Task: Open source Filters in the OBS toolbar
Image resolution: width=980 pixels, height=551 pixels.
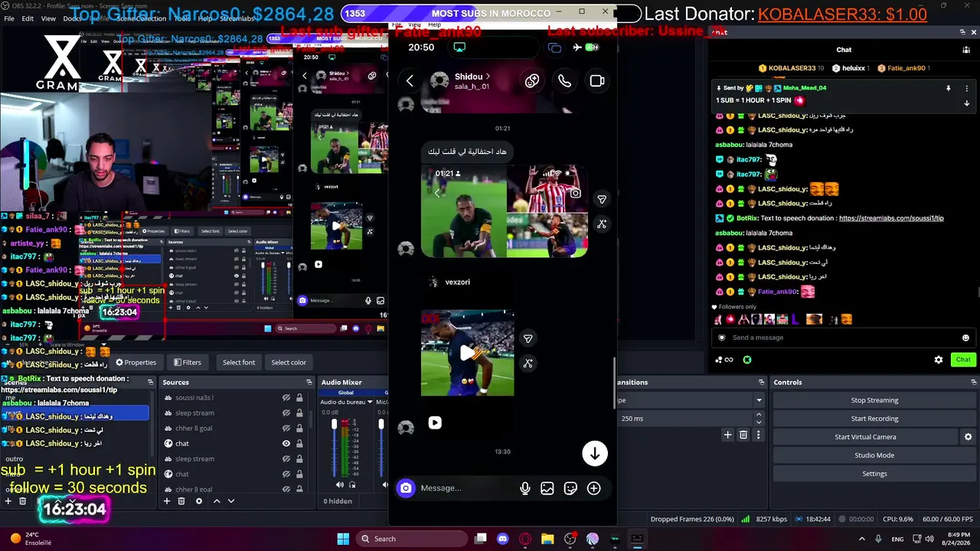Action: click(x=188, y=363)
